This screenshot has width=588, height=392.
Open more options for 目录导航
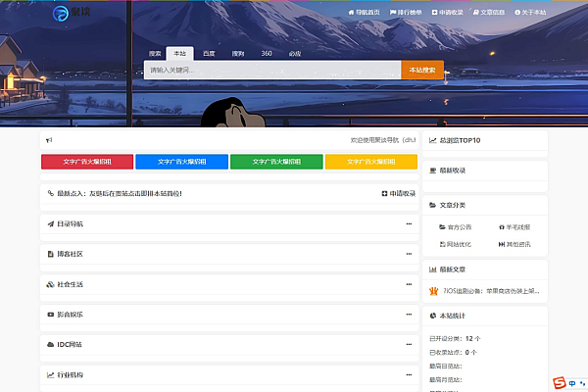tap(409, 224)
